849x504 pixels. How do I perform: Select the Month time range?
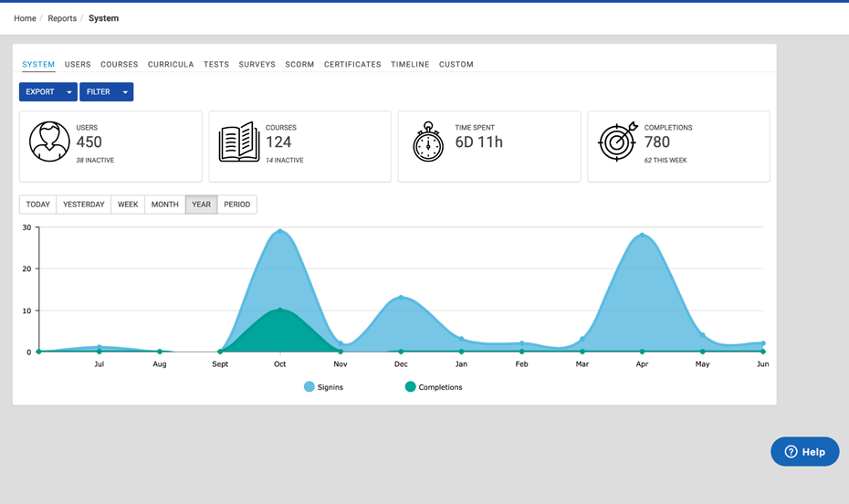(x=165, y=205)
